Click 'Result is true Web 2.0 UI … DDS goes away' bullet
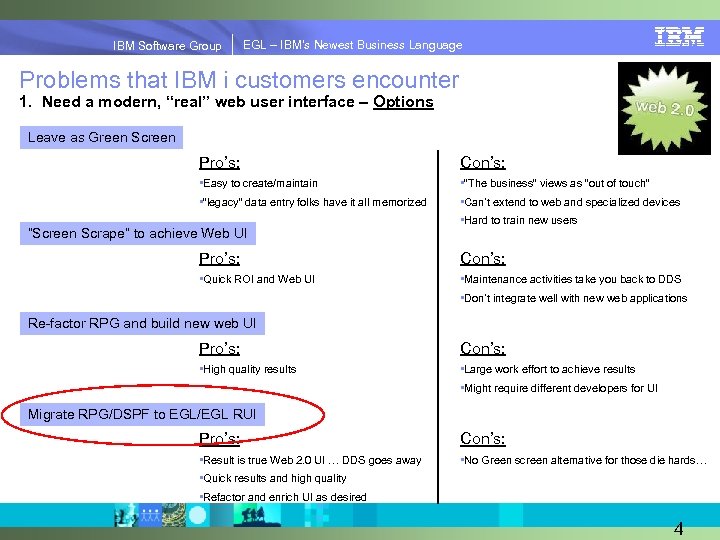The width and height of the screenshot is (720, 540). pyautogui.click(x=311, y=460)
